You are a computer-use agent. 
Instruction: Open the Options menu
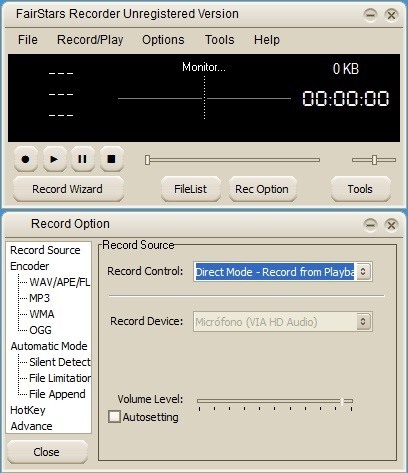click(163, 40)
